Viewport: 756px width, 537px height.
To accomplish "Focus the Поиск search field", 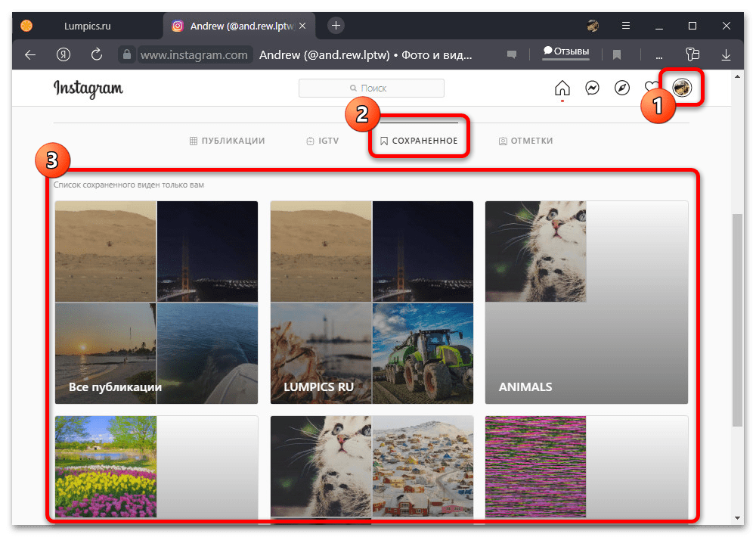I will (371, 88).
